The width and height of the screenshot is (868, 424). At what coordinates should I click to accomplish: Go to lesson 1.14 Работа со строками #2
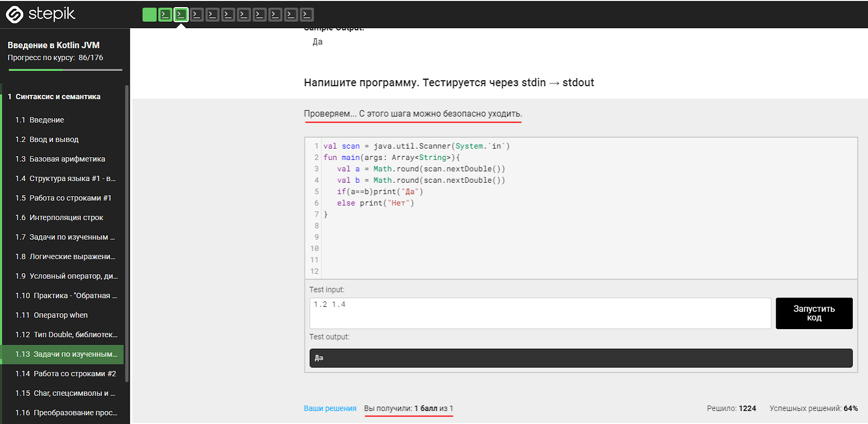74,374
